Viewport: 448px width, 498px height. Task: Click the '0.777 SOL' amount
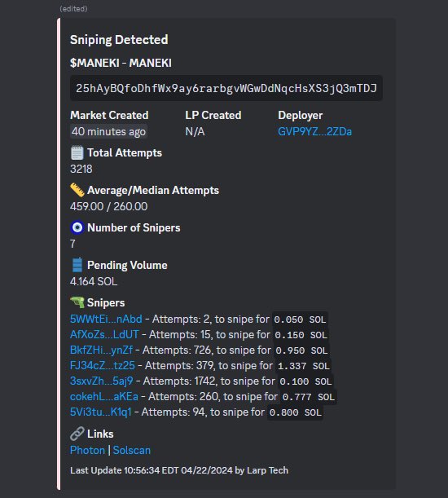pos(309,397)
